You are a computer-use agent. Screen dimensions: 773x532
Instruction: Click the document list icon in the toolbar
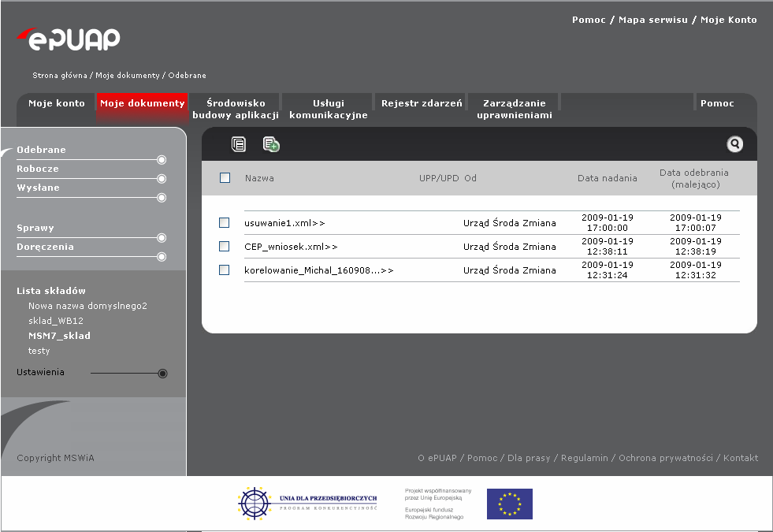tap(239, 144)
